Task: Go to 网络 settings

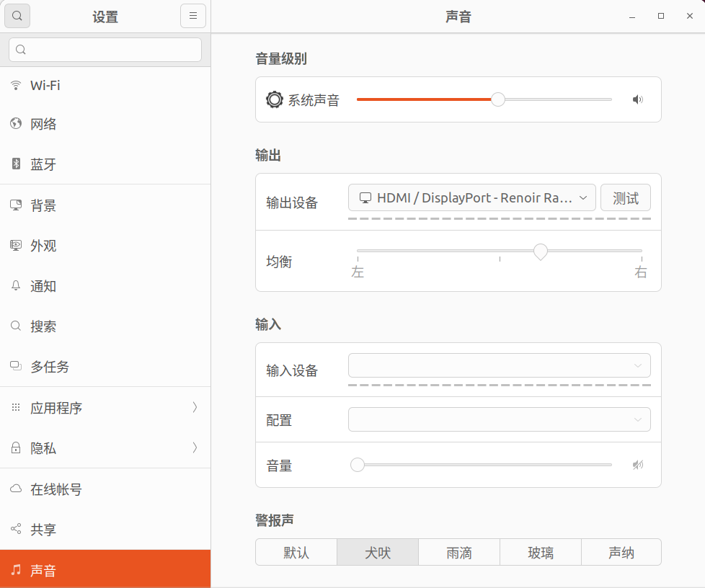Action: point(105,124)
